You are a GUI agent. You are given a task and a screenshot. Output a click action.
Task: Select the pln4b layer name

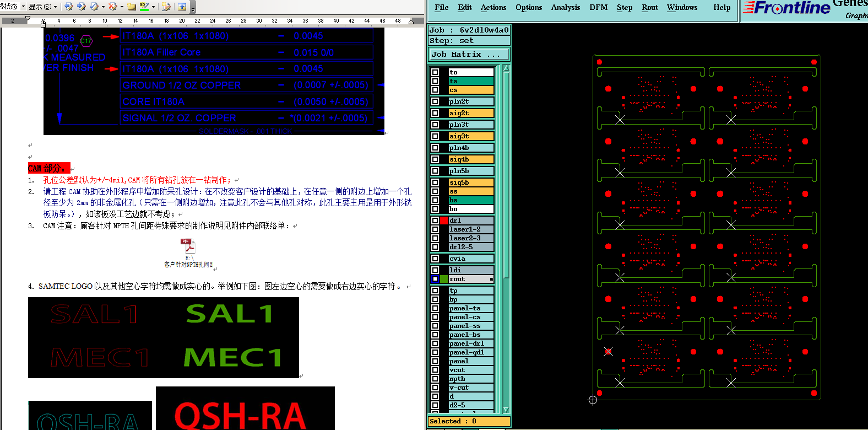pyautogui.click(x=471, y=148)
